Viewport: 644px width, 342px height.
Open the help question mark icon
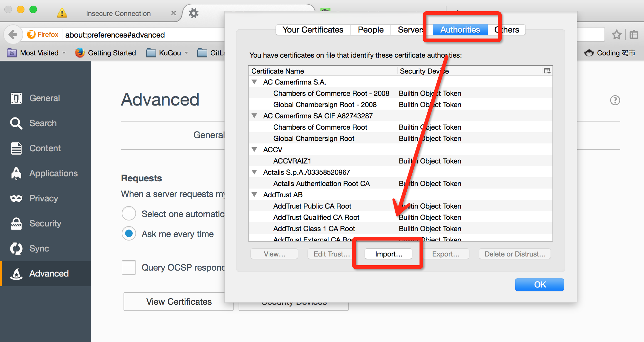click(x=615, y=100)
